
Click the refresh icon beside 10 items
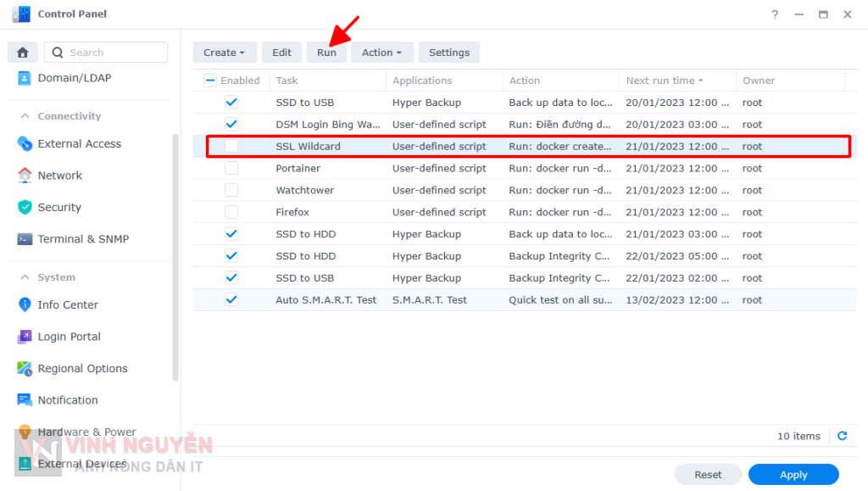click(842, 436)
